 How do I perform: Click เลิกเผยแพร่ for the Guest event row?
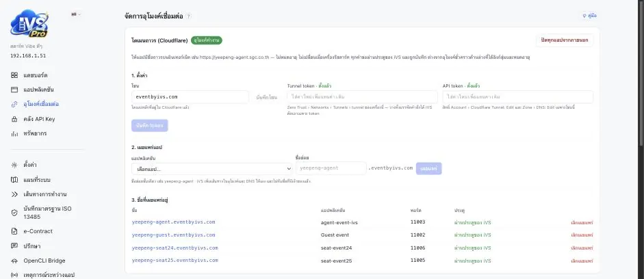click(x=582, y=235)
